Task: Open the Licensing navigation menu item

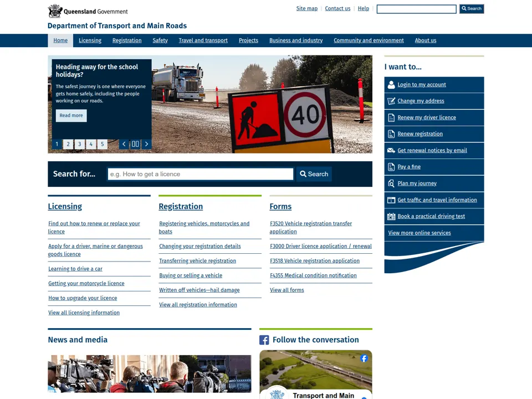Action: [90, 40]
